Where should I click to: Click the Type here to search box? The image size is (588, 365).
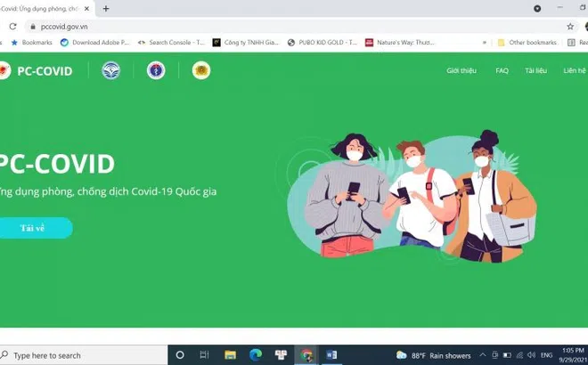point(84,355)
